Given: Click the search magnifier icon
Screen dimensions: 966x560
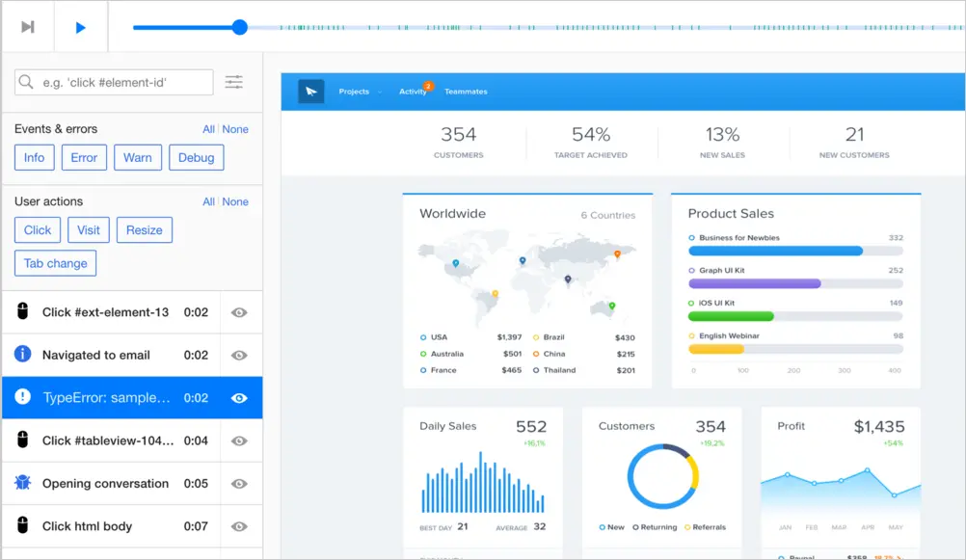Looking at the screenshot, I should coord(26,82).
